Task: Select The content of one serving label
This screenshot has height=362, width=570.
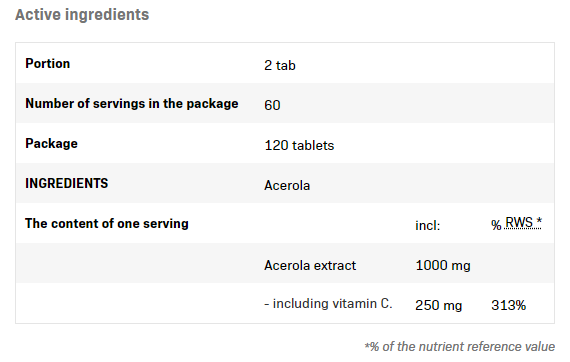Action: (107, 224)
